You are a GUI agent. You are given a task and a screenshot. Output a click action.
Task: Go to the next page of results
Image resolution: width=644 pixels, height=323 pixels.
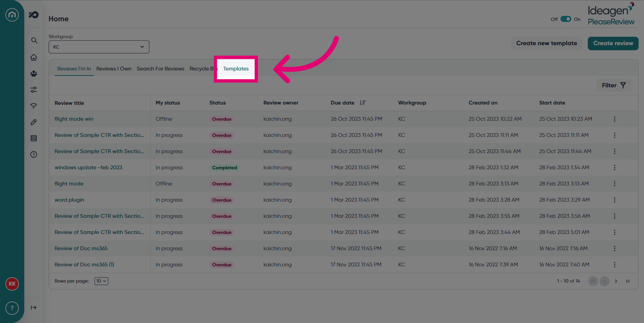click(616, 281)
